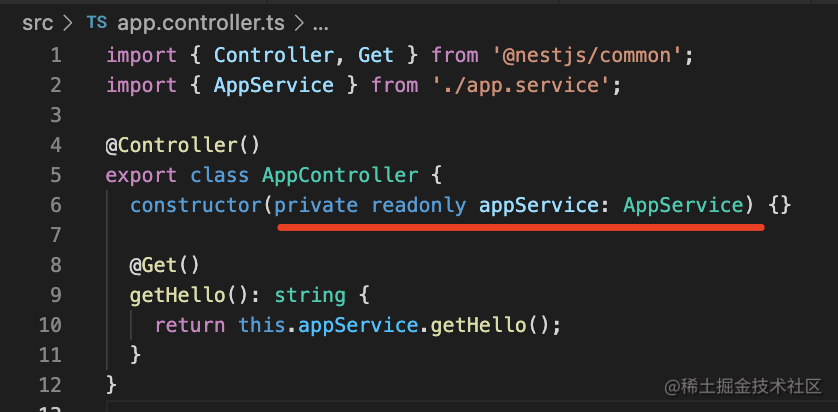The width and height of the screenshot is (838, 412).
Task: Open the src folder breadcrumb
Action: 38,21
